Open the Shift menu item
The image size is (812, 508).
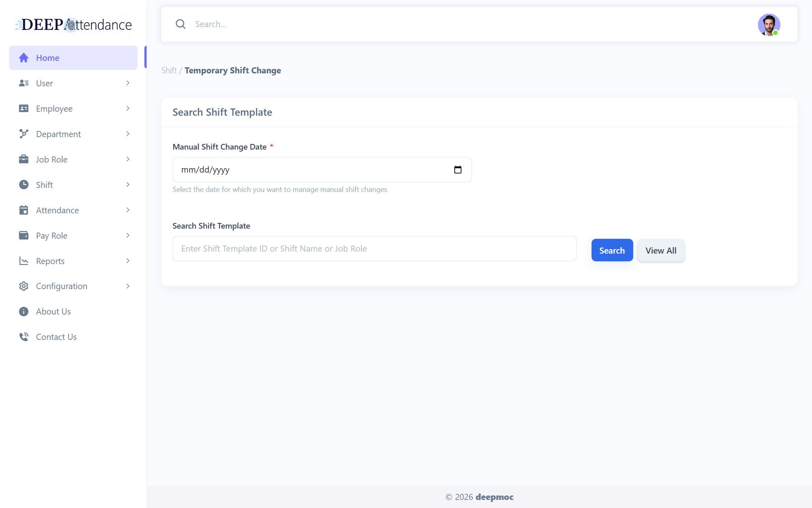point(73,185)
